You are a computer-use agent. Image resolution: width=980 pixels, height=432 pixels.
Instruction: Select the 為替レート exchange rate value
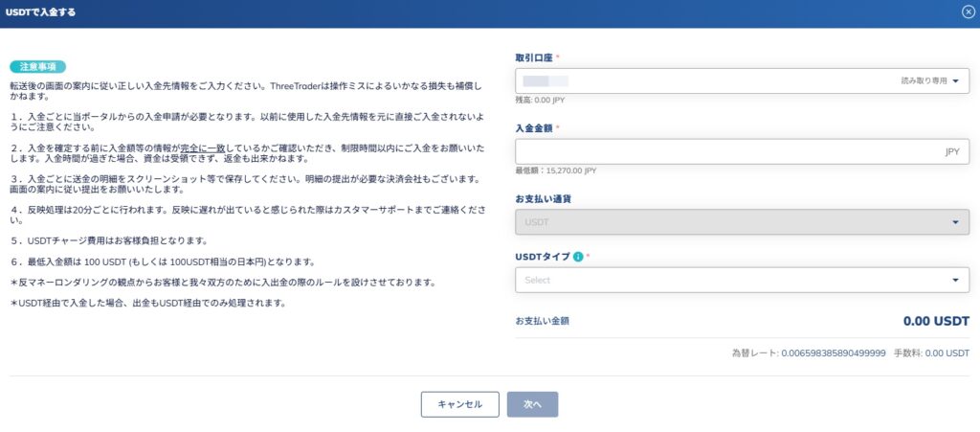point(834,353)
